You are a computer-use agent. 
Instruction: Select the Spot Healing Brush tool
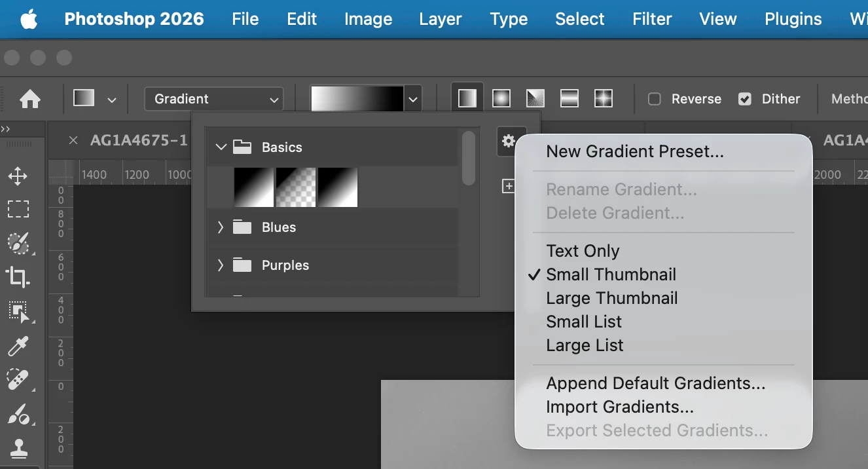(18, 380)
